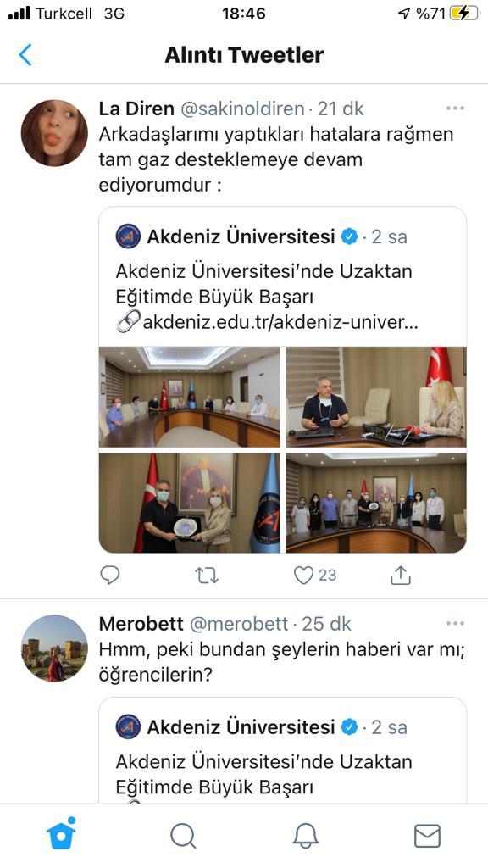Open the Home tab in bottom bar
The width and height of the screenshot is (488, 868).
pyautogui.click(x=61, y=834)
